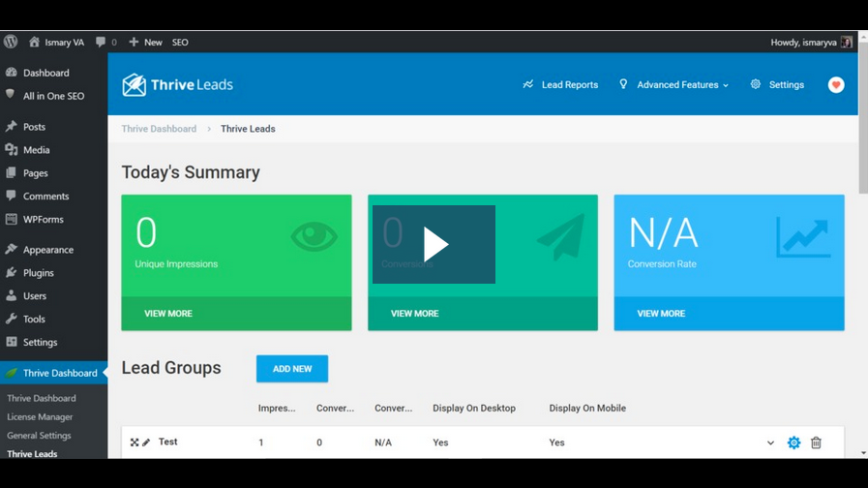Click View More under Unique Impressions
This screenshot has width=868, height=488.
pos(168,314)
